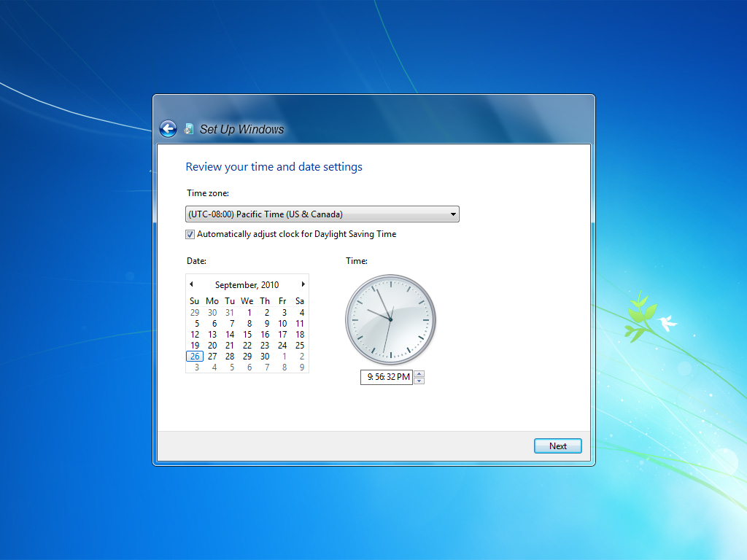Decrease time with the down spinner arrow

pos(419,381)
